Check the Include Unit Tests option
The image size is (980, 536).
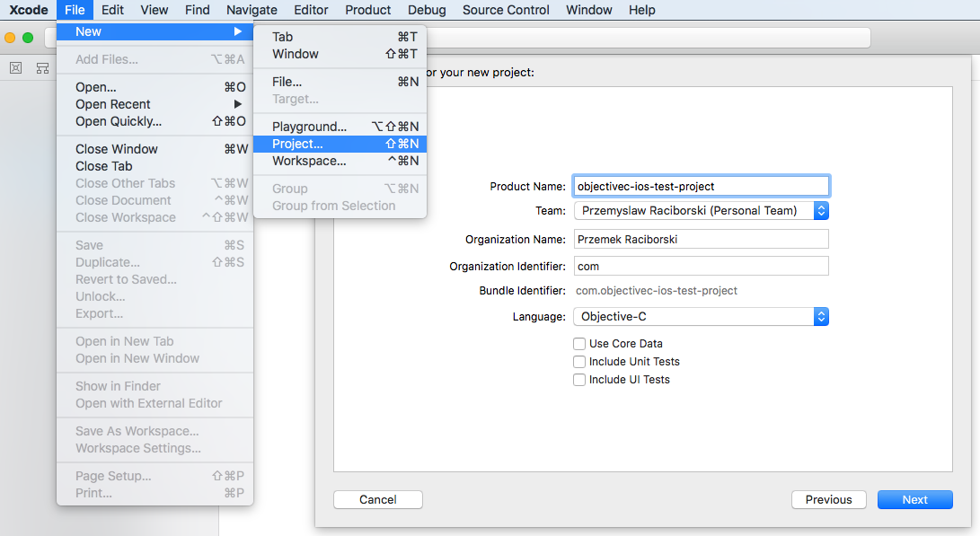point(579,361)
